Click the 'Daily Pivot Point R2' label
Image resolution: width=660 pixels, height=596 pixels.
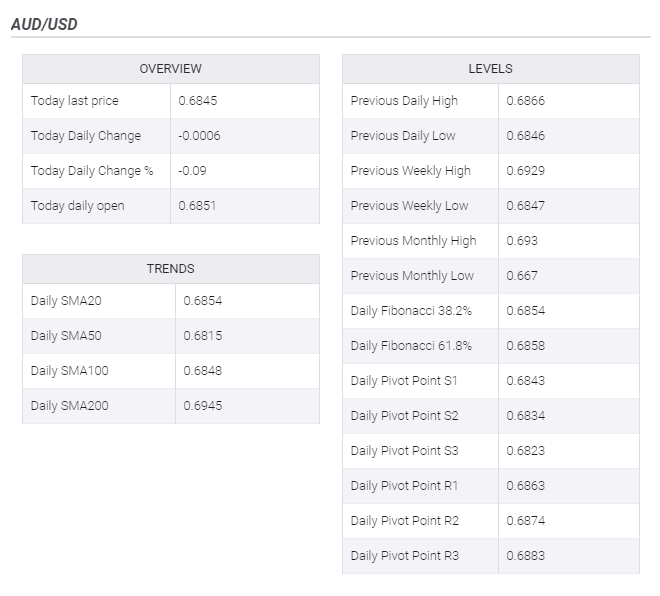click(405, 520)
